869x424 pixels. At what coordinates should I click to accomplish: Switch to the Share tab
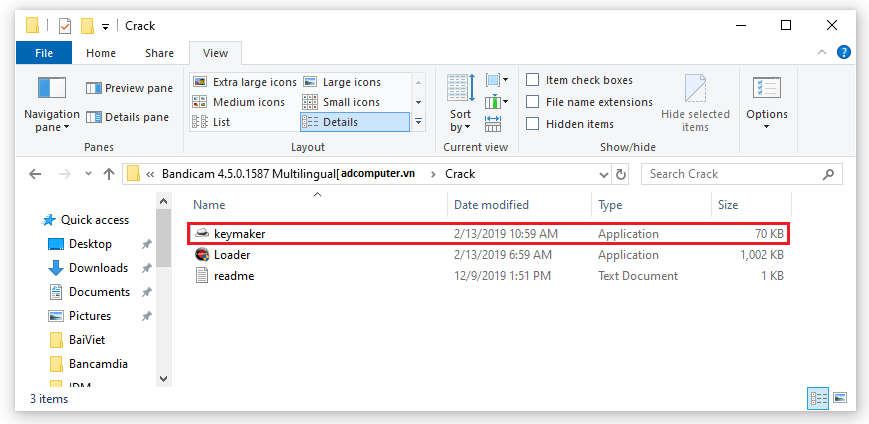click(x=159, y=53)
